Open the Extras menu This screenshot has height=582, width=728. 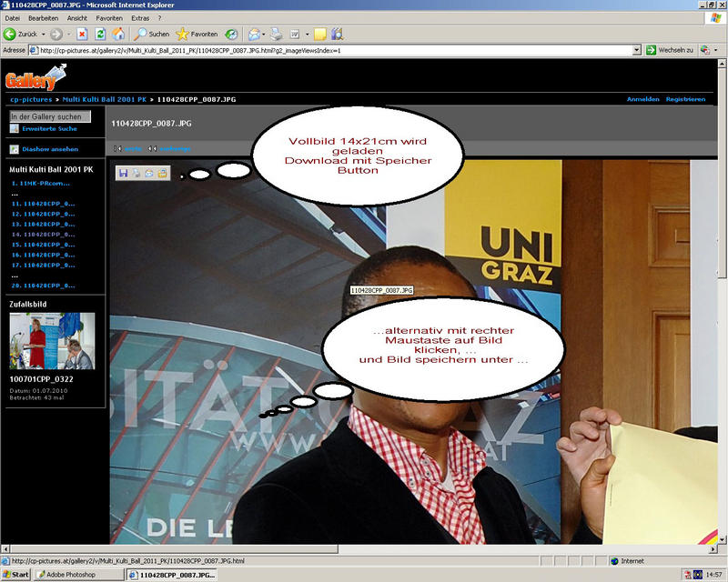tap(140, 18)
